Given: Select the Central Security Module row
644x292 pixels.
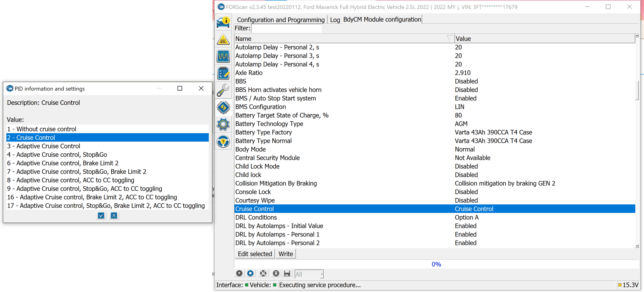Looking at the screenshot, I should tap(435, 158).
